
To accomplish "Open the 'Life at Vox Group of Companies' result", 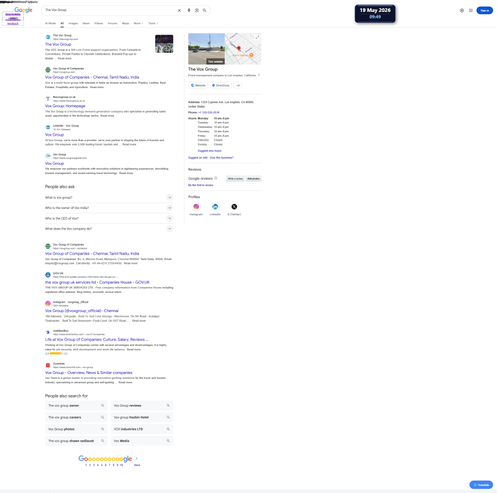I will click(96, 339).
